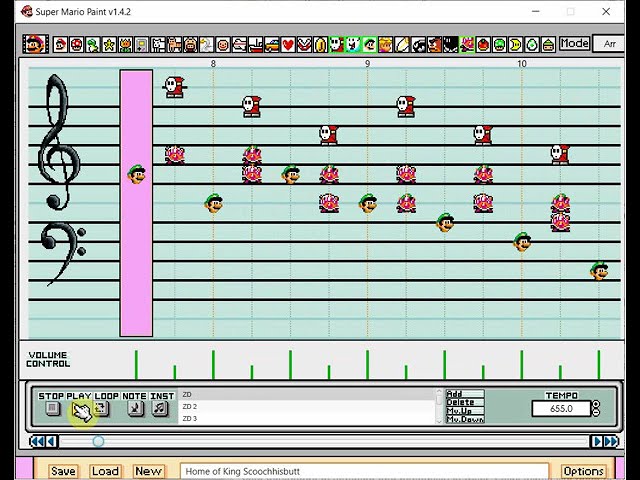
Task: Select the Yoshi Egg instrument icon
Action: [x=532, y=44]
